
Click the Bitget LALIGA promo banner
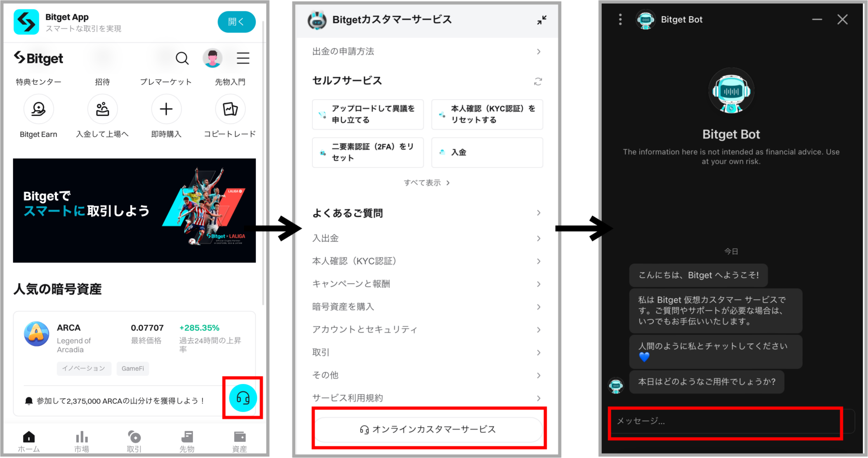(x=134, y=210)
